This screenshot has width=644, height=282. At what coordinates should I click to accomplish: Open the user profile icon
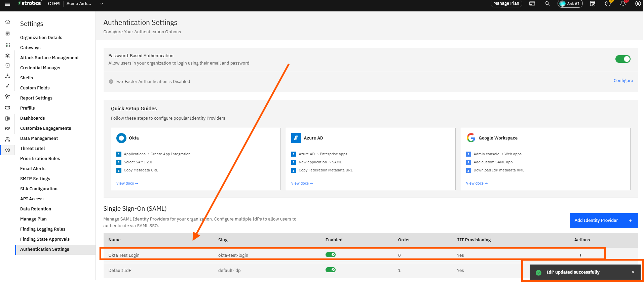(638, 4)
